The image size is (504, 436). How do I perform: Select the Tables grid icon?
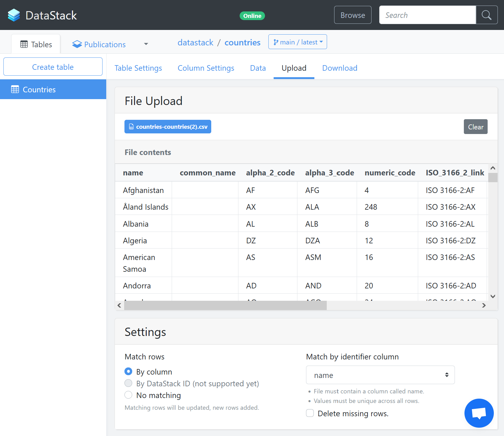(x=24, y=44)
